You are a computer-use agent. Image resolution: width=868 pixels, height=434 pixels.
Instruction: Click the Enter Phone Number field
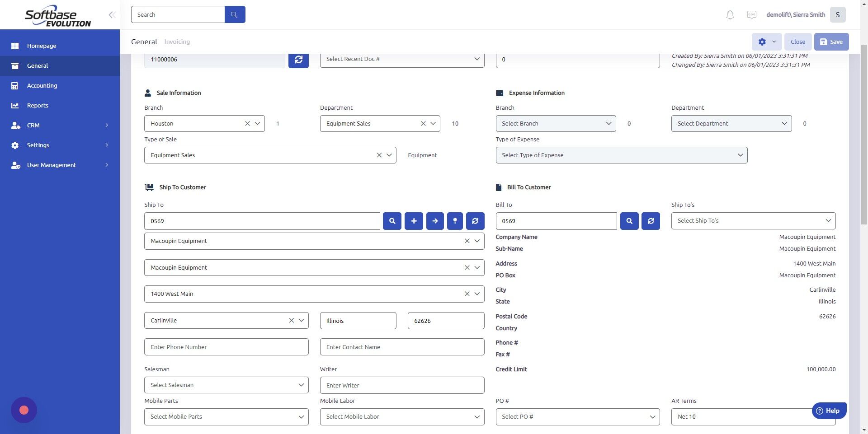tap(226, 347)
